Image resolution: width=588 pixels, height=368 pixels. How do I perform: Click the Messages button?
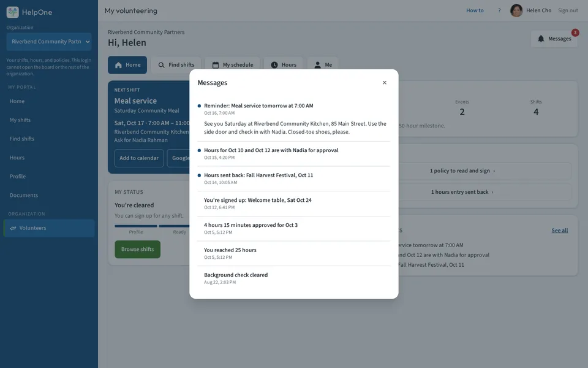point(554,39)
